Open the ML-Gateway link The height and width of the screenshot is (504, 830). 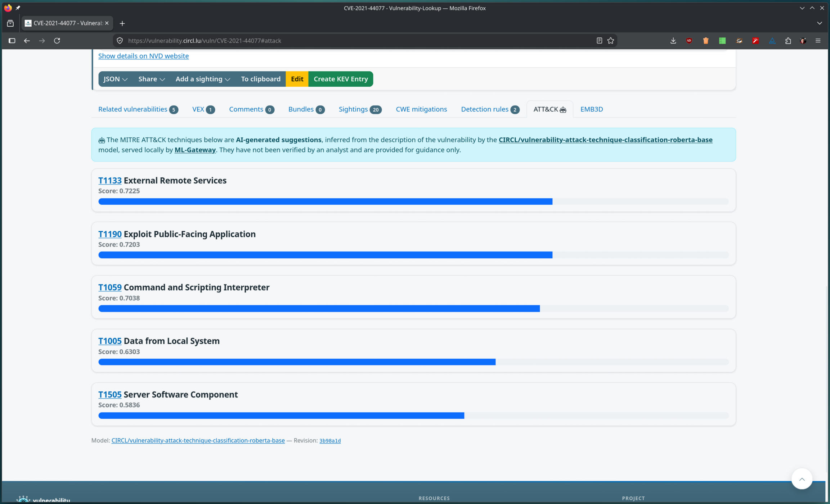coord(195,150)
